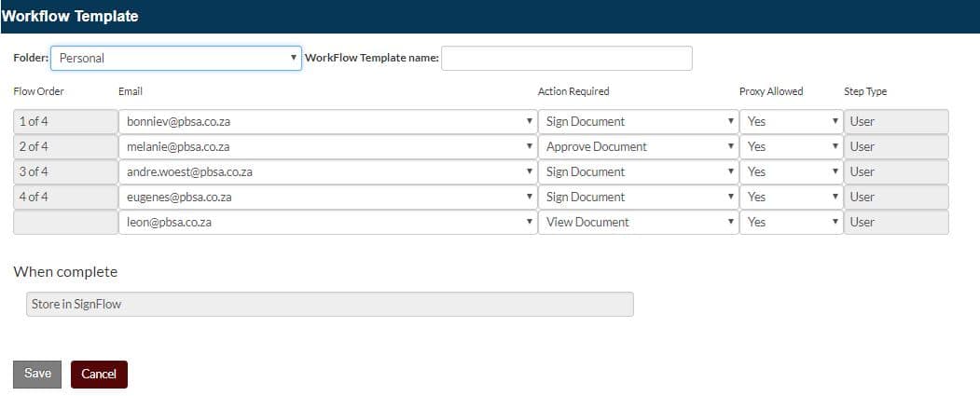
Task: Open email dropdown for melanie@pbsa.co.za
Action: [x=327, y=147]
